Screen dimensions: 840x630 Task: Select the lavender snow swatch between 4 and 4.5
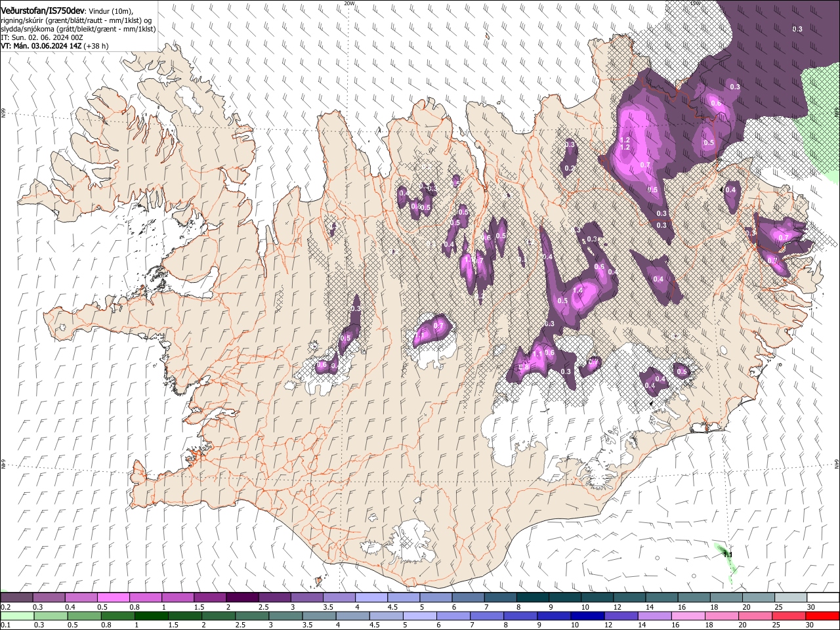[x=371, y=597]
